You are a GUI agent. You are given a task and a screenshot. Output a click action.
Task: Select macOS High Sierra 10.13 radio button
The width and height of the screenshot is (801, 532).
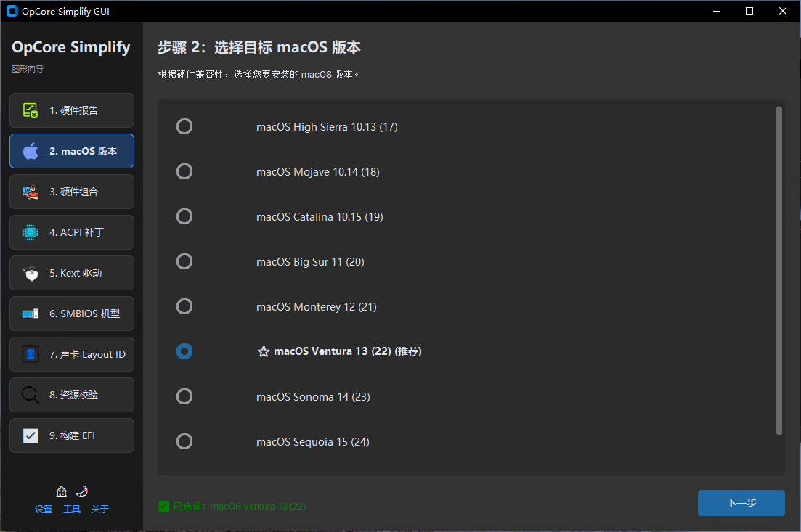click(184, 126)
